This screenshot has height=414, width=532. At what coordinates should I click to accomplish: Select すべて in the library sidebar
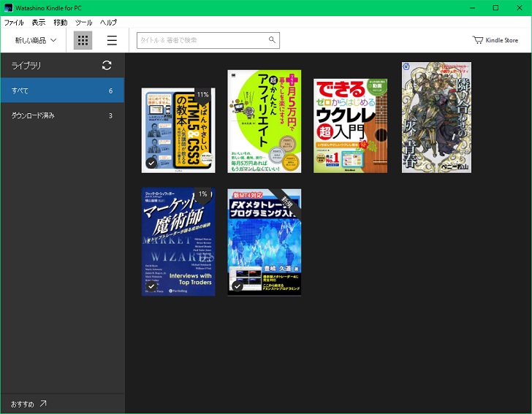(x=62, y=91)
